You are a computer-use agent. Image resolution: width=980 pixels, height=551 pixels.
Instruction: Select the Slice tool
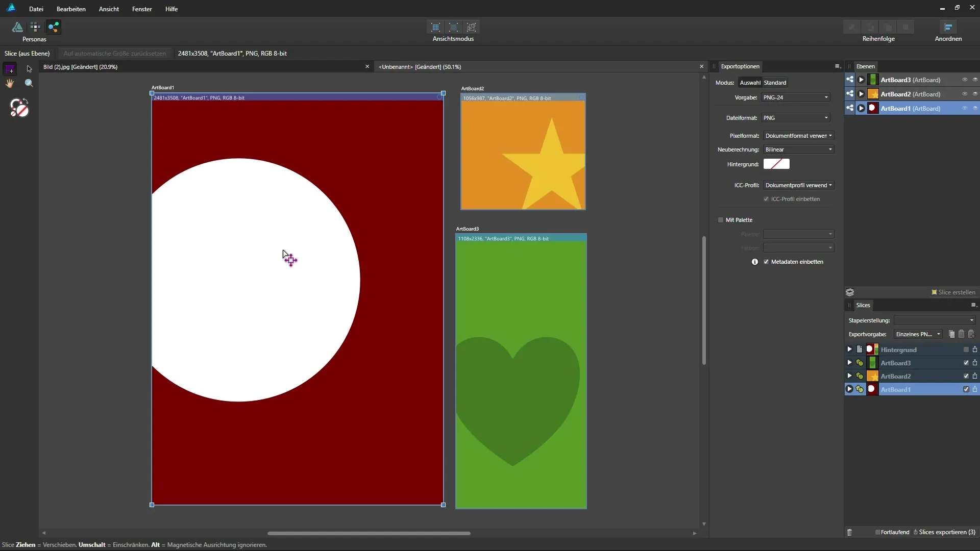click(x=10, y=69)
